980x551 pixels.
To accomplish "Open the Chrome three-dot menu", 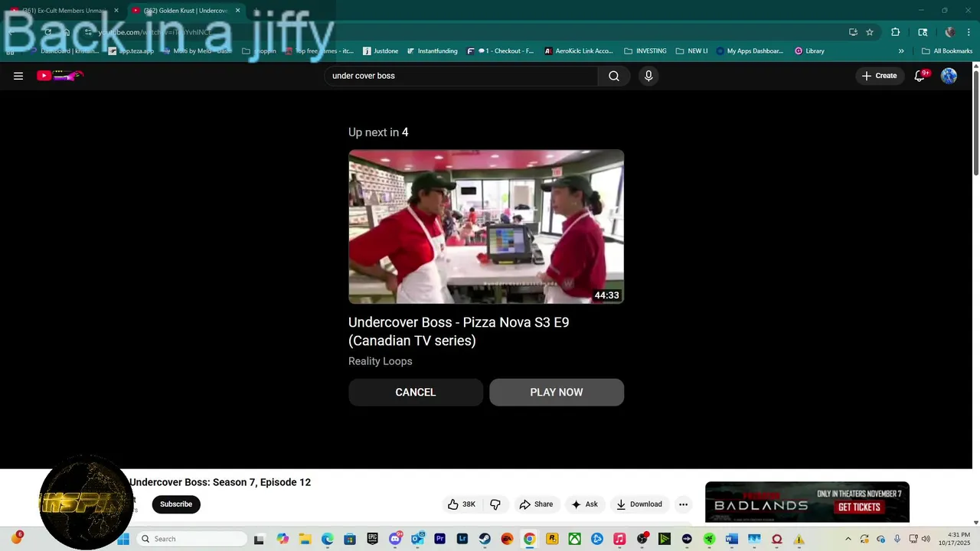I will click(x=969, y=32).
